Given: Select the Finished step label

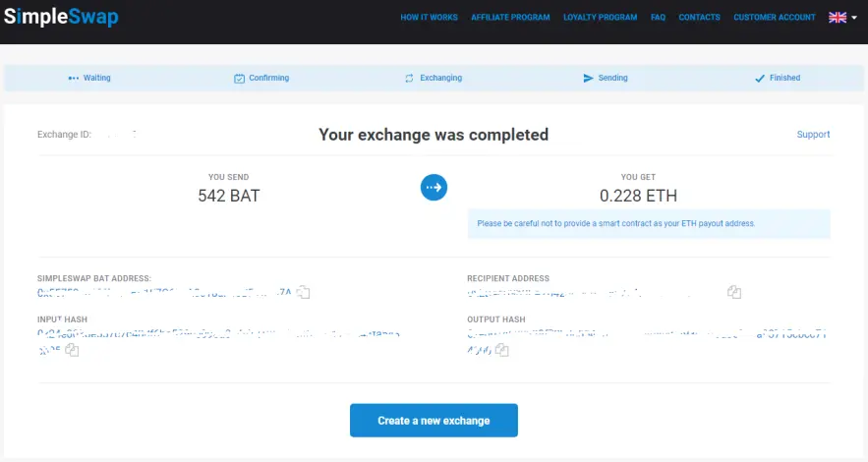Looking at the screenshot, I should coord(784,78).
